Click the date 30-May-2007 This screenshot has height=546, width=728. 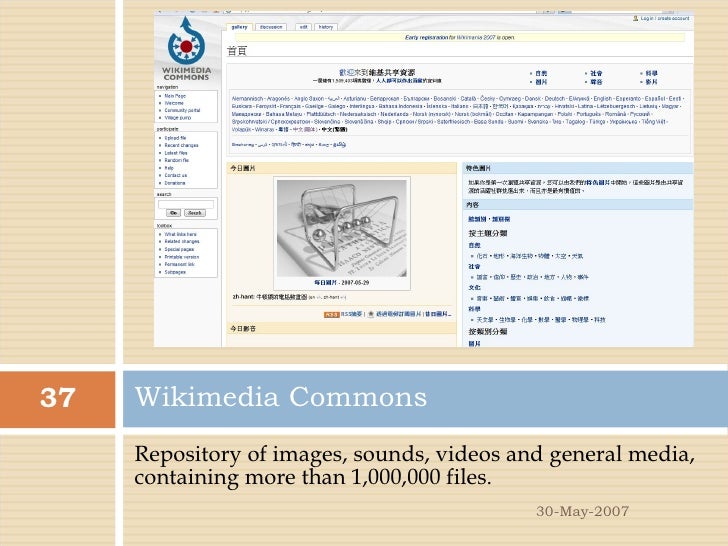click(x=582, y=511)
